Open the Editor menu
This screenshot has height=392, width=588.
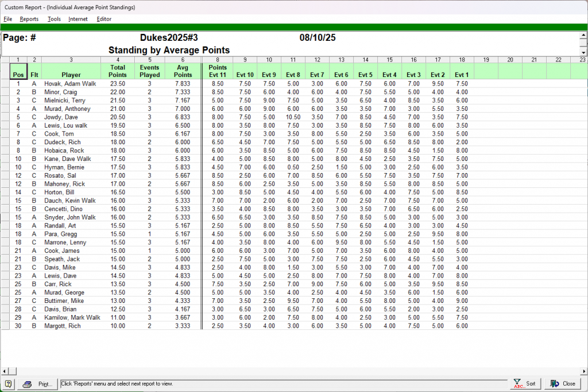tap(104, 19)
